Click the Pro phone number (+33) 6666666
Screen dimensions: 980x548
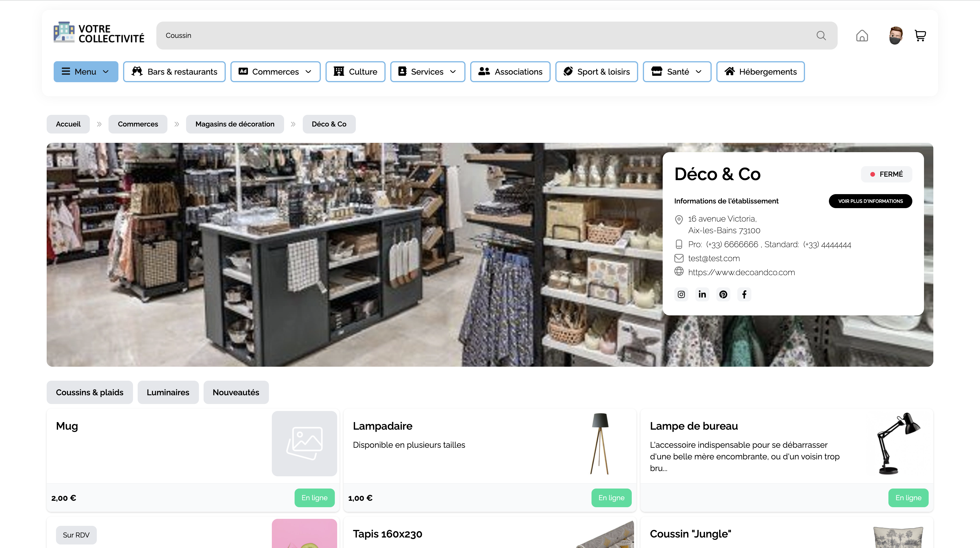click(x=732, y=245)
